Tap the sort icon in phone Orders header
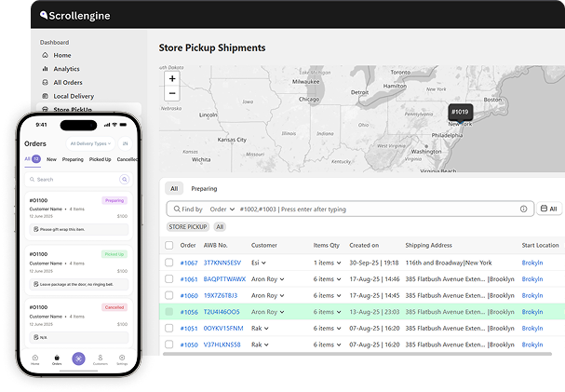This screenshot has width=565, height=392. tap(125, 143)
